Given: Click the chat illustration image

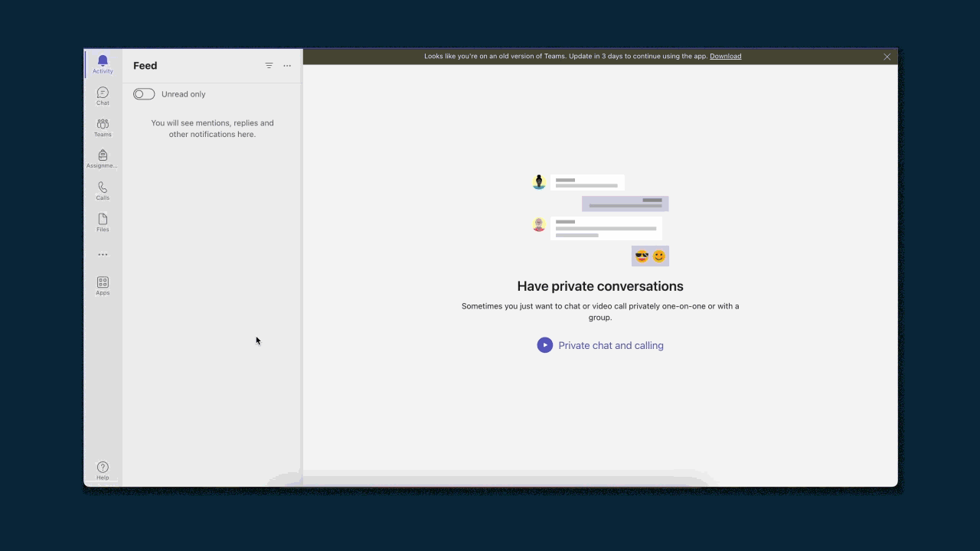Looking at the screenshot, I should (600, 220).
